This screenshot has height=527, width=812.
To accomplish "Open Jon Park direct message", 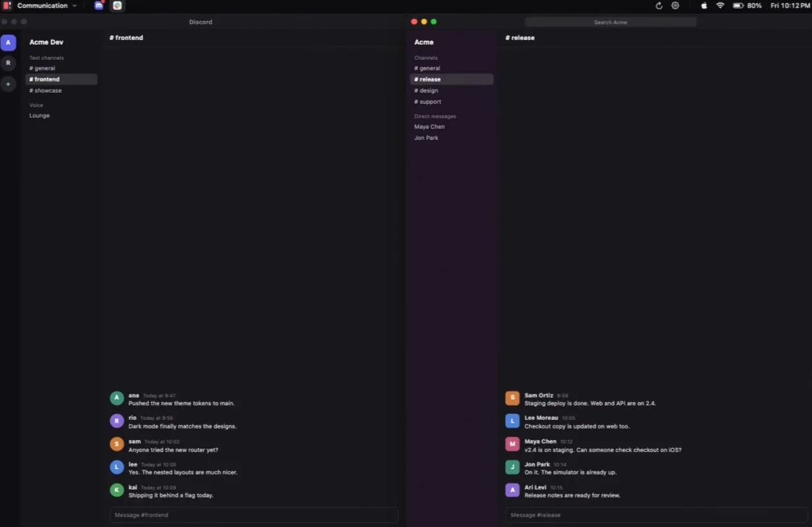I will [x=451, y=138].
